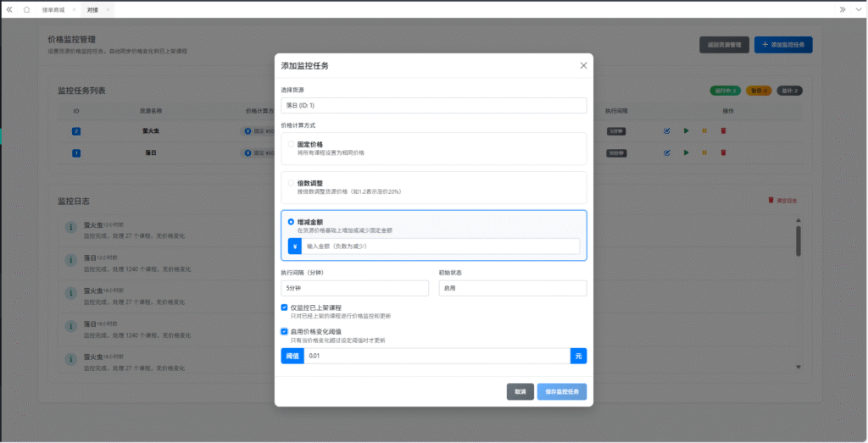Select the 倍数调整 radio option
Screen dimensions: 868x443
tap(292, 183)
